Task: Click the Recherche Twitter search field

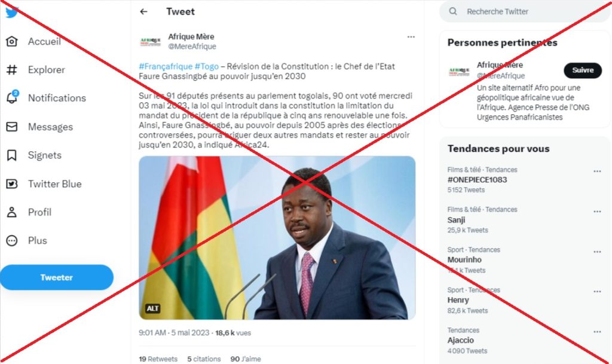Action: [x=525, y=12]
